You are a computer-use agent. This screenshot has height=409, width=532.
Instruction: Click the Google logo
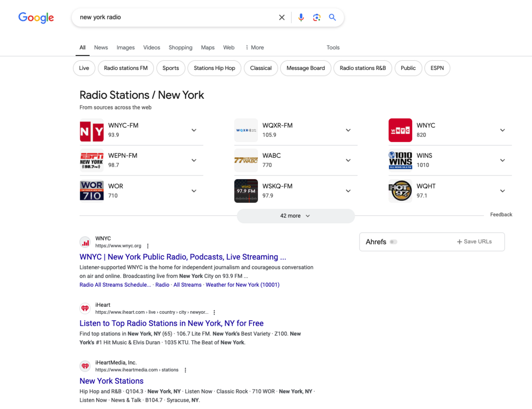(x=36, y=18)
